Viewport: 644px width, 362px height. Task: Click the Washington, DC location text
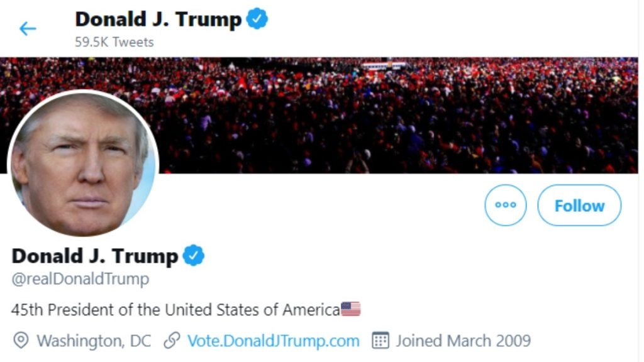point(94,341)
